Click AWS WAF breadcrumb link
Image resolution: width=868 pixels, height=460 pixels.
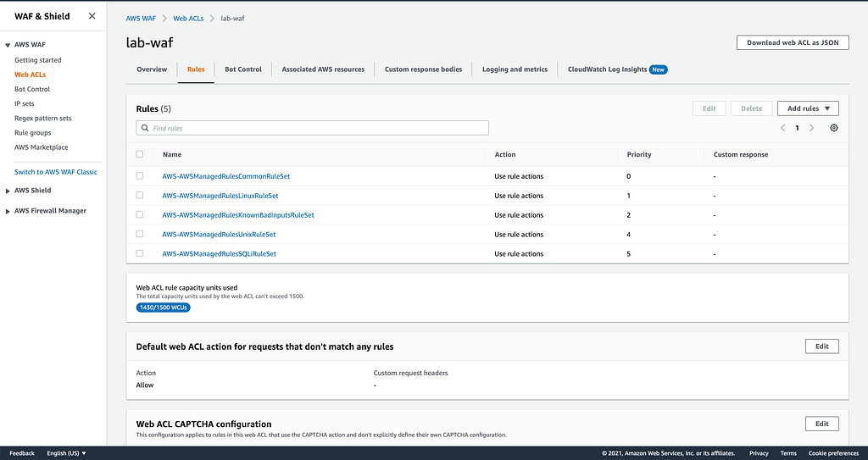(x=141, y=19)
